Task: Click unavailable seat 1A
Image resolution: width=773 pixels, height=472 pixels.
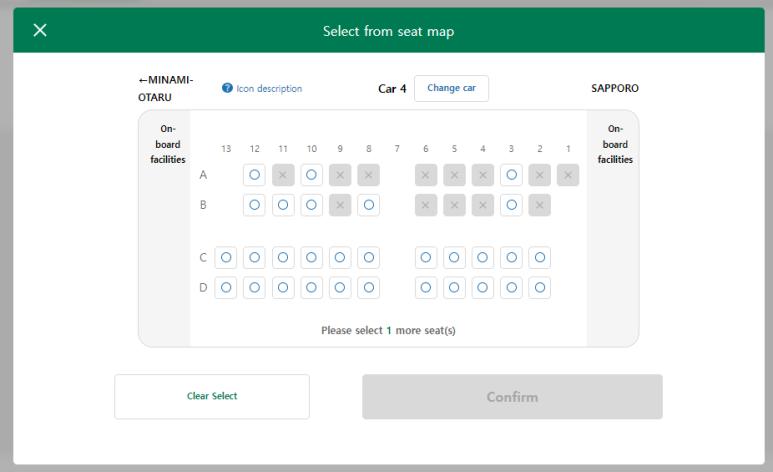Action: [568, 175]
